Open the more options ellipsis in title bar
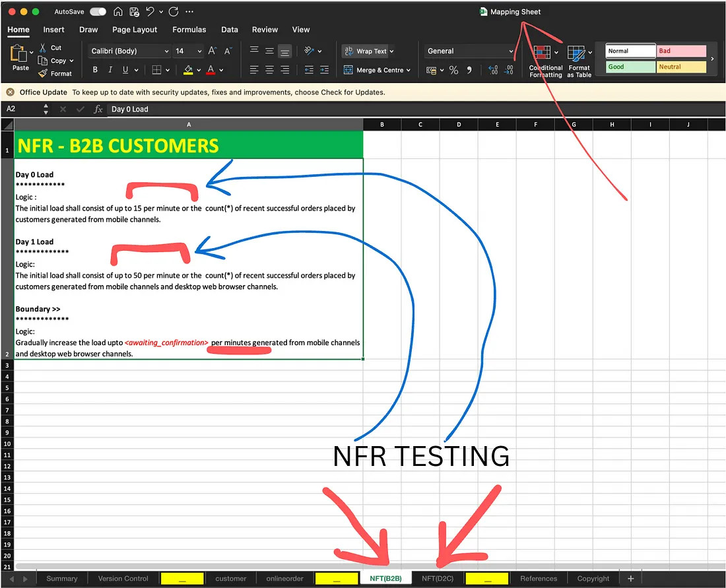Image resolution: width=726 pixels, height=588 pixels. [189, 12]
